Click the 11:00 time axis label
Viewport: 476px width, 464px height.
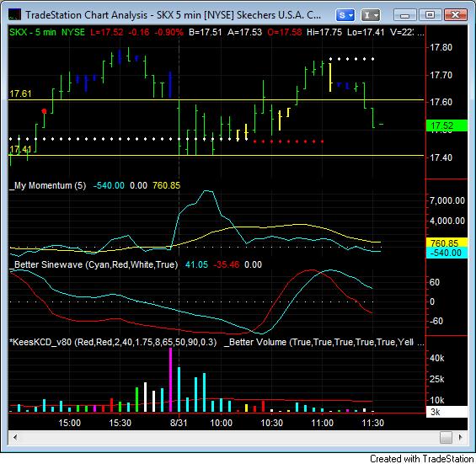coord(322,423)
